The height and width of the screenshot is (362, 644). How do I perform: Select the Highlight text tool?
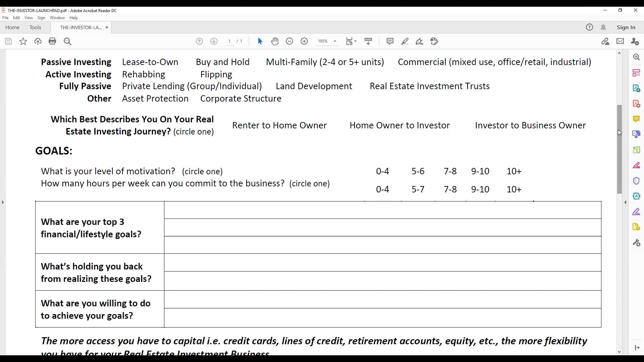[405, 41]
